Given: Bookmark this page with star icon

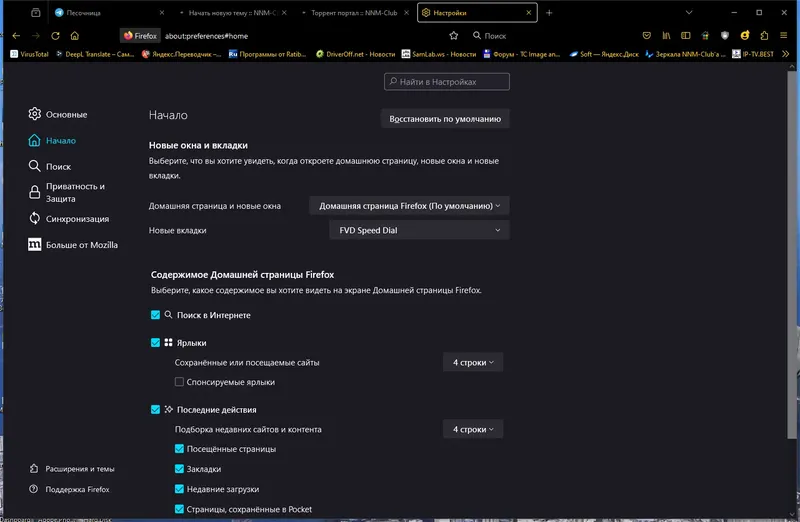Looking at the screenshot, I should [453, 35].
